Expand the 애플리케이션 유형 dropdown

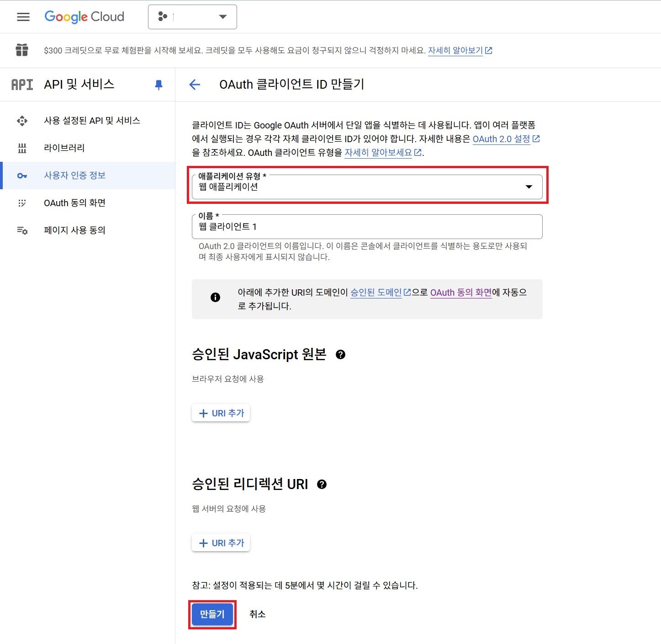367,186
